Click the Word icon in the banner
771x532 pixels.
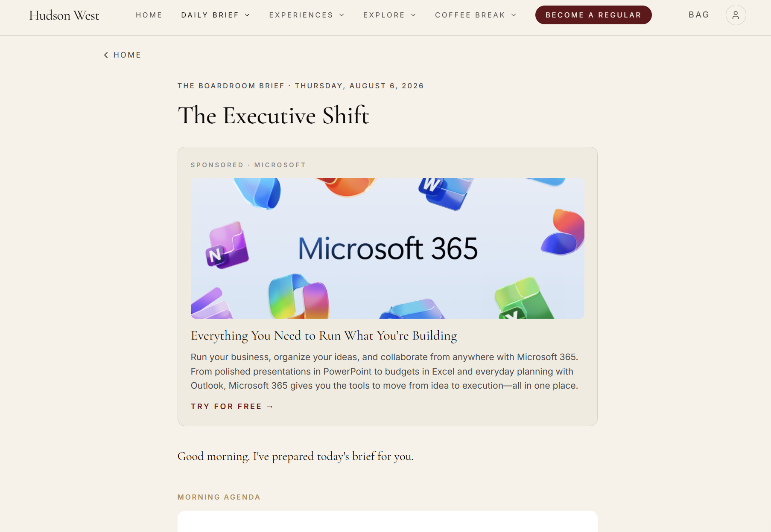(444, 193)
